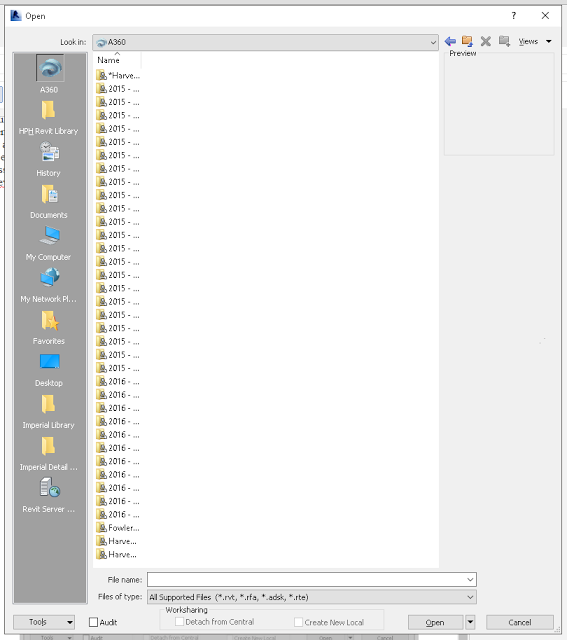Select the A360 location icon in sidebar
The height and width of the screenshot is (640, 567).
click(49, 68)
